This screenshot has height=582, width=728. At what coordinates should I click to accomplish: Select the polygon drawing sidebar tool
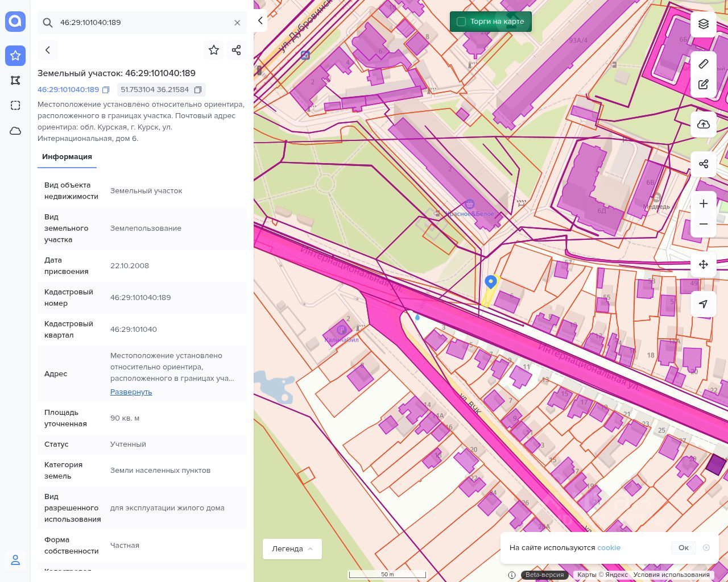click(x=15, y=80)
